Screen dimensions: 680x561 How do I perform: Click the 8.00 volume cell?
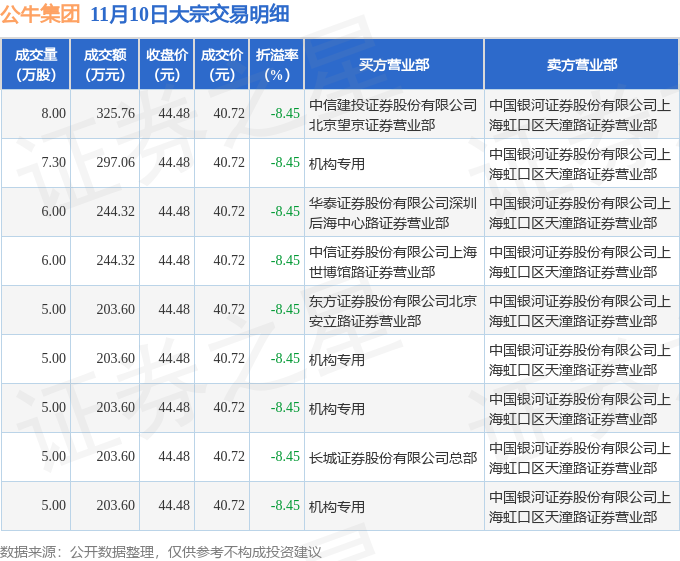pyautogui.click(x=53, y=114)
